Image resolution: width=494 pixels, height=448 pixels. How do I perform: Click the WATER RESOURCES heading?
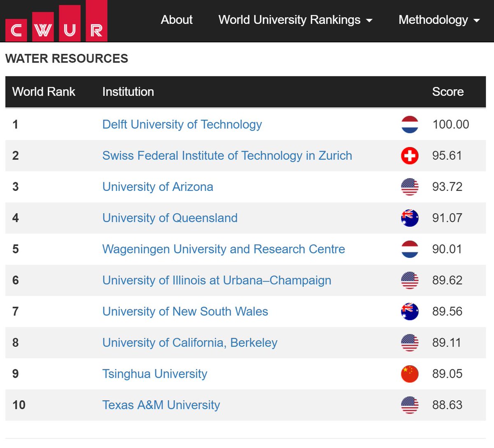coord(67,58)
